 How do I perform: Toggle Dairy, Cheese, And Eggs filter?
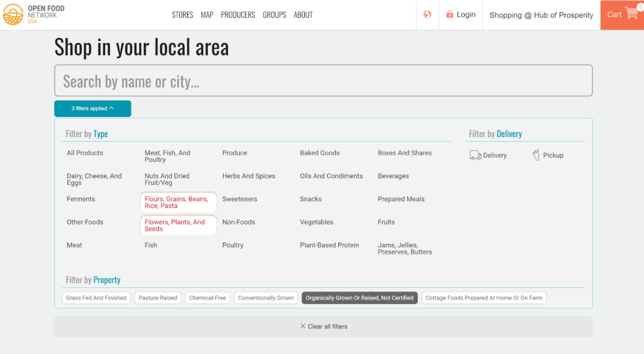[94, 179]
